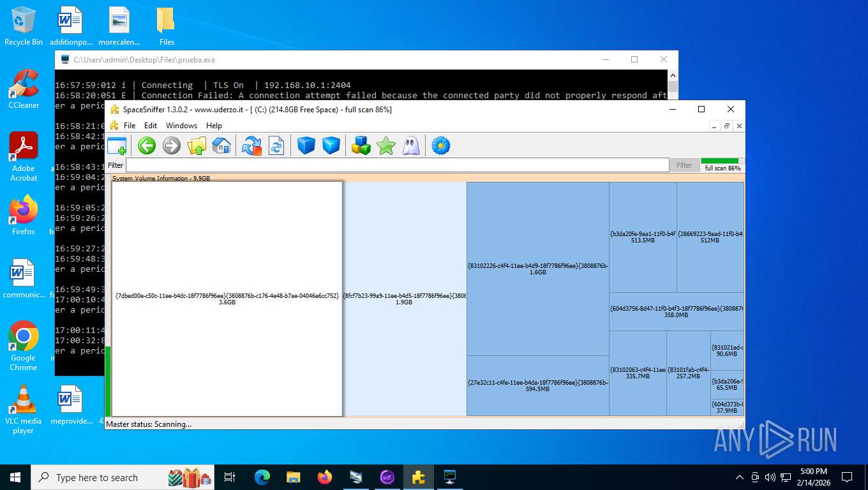Select the 594.5MB {27e32c11-c4fe...} block

coord(538,386)
